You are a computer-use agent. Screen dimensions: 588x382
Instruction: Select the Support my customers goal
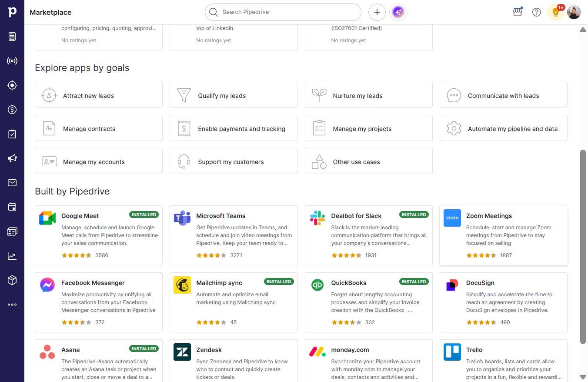tap(234, 161)
